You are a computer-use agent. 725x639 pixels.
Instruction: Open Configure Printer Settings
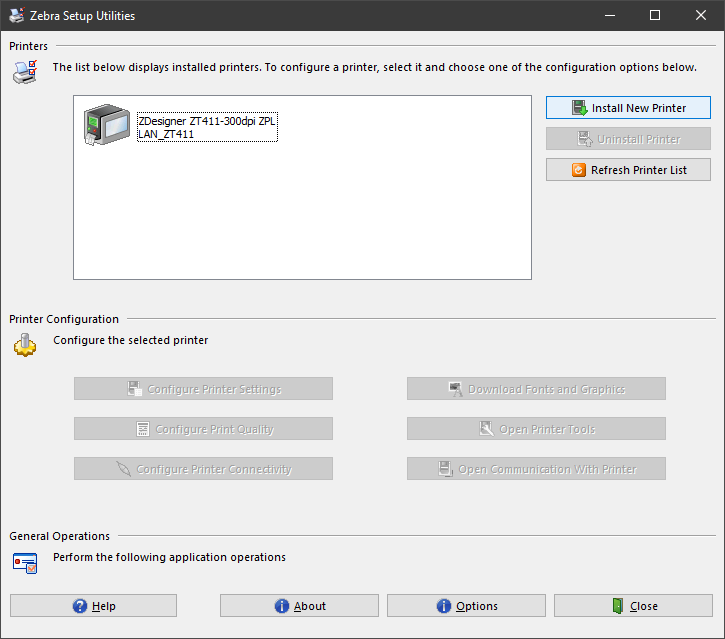[x=203, y=388]
